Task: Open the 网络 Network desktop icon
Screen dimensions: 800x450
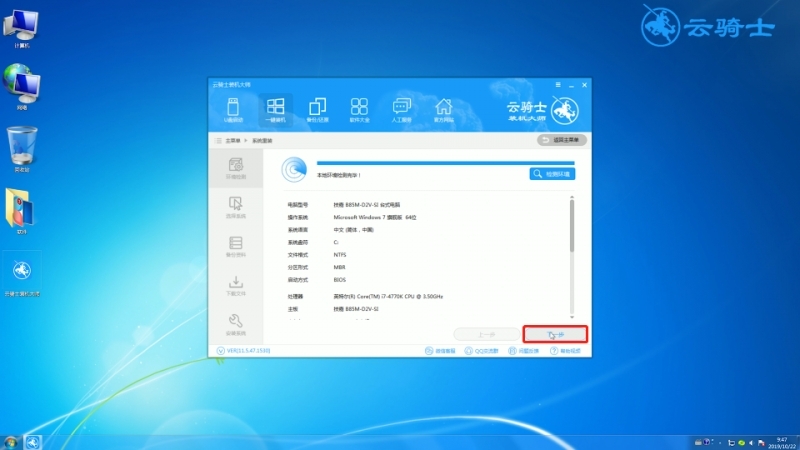Action: 21,87
